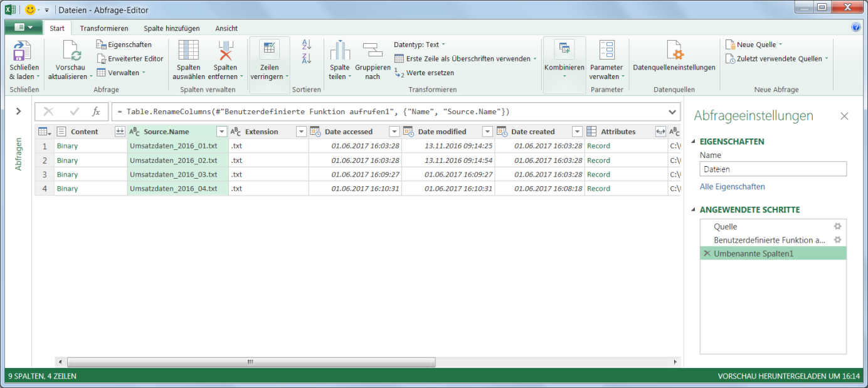The height and width of the screenshot is (388, 868).
Task: Open the Source.Name column filter dropdown
Action: pyautogui.click(x=221, y=132)
